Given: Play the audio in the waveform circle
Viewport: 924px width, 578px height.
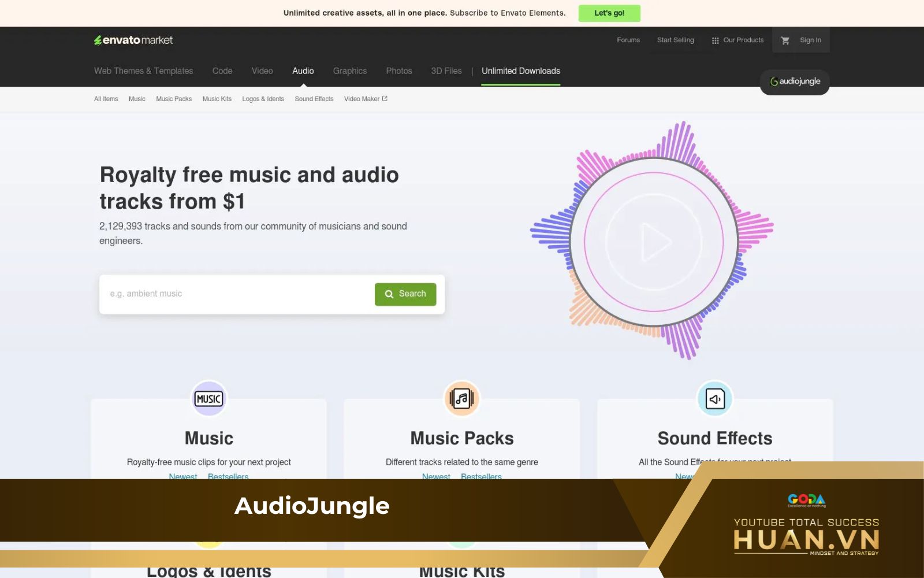Looking at the screenshot, I should click(x=654, y=242).
